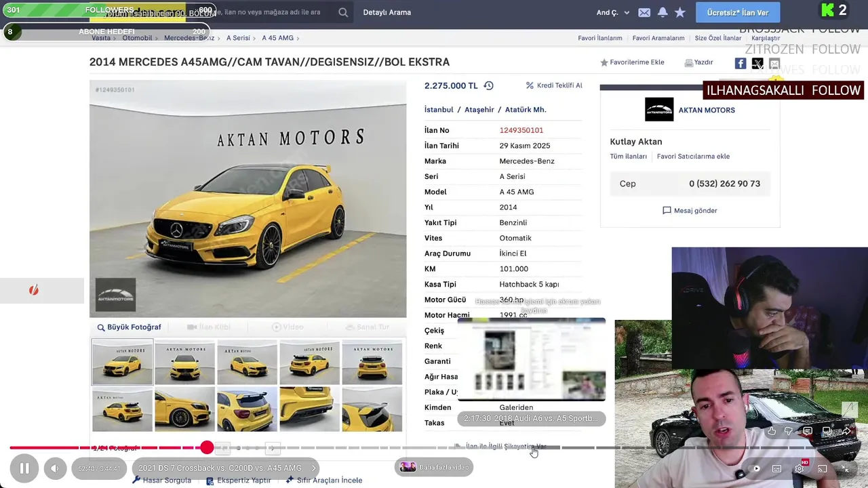Expand the video chapter title chevron
The height and width of the screenshot is (488, 868).
pos(313,468)
